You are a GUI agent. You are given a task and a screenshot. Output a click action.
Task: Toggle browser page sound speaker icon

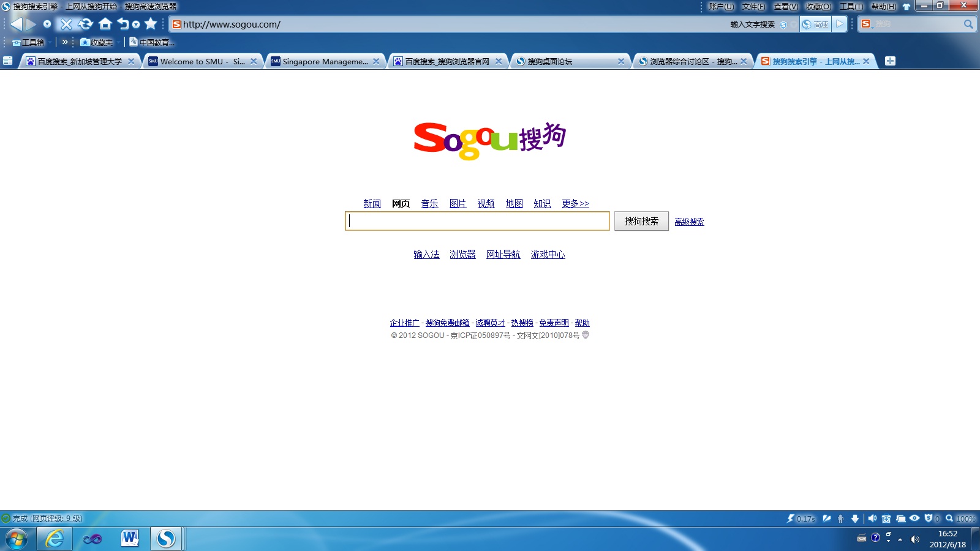(872, 519)
